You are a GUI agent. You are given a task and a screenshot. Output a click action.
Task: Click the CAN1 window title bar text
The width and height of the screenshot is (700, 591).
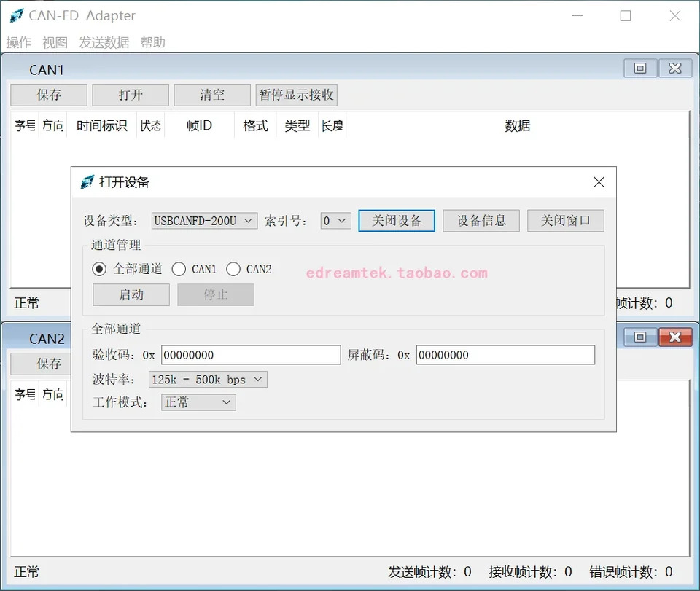pos(47,70)
